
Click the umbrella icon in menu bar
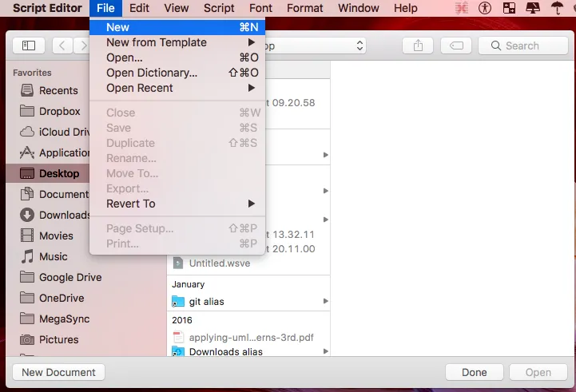click(x=557, y=8)
